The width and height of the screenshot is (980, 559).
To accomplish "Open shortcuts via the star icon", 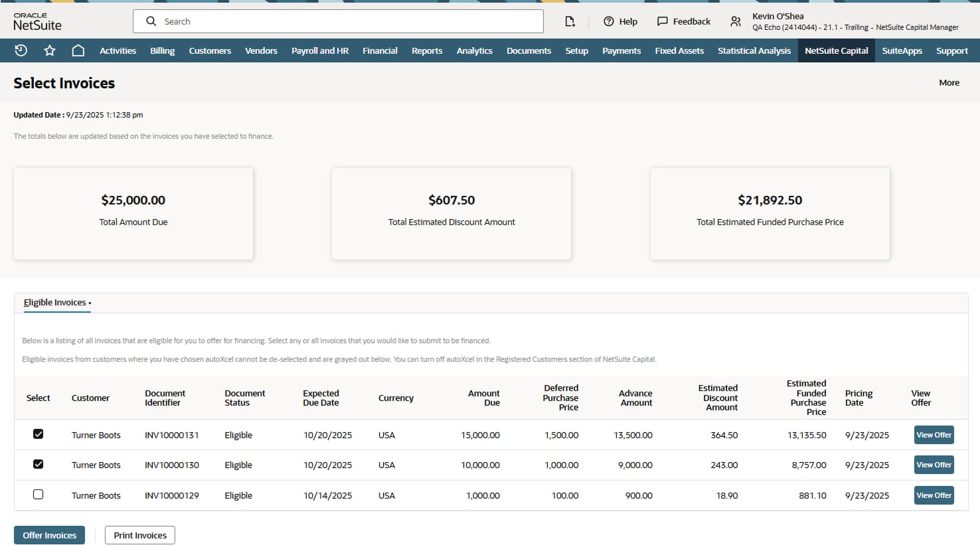I will (x=49, y=50).
